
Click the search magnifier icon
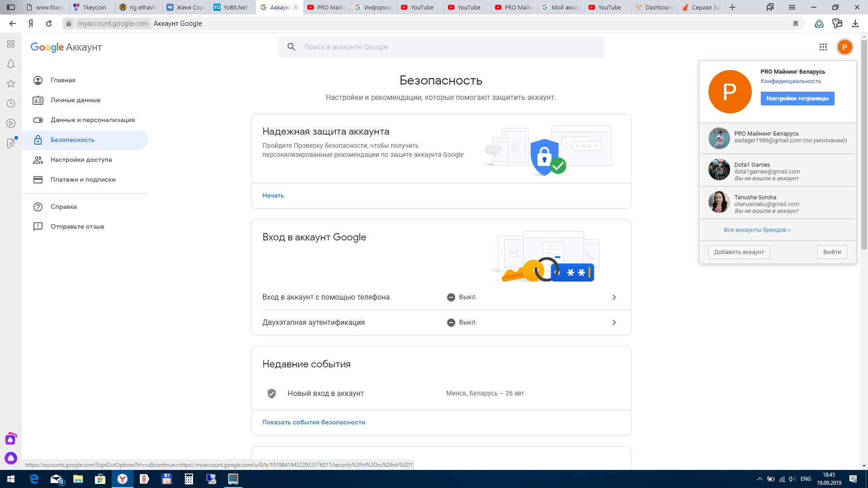[291, 47]
